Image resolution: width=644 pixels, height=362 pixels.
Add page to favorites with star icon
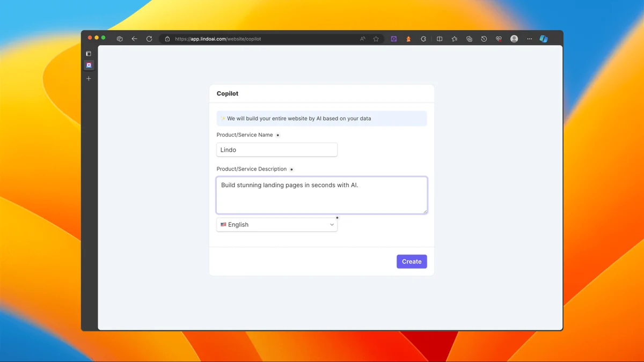pos(376,39)
